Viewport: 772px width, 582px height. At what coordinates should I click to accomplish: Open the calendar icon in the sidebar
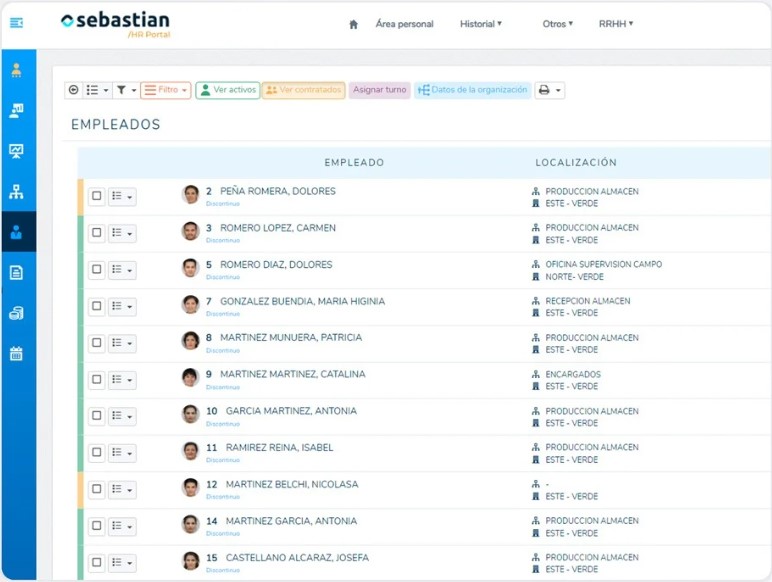point(16,353)
